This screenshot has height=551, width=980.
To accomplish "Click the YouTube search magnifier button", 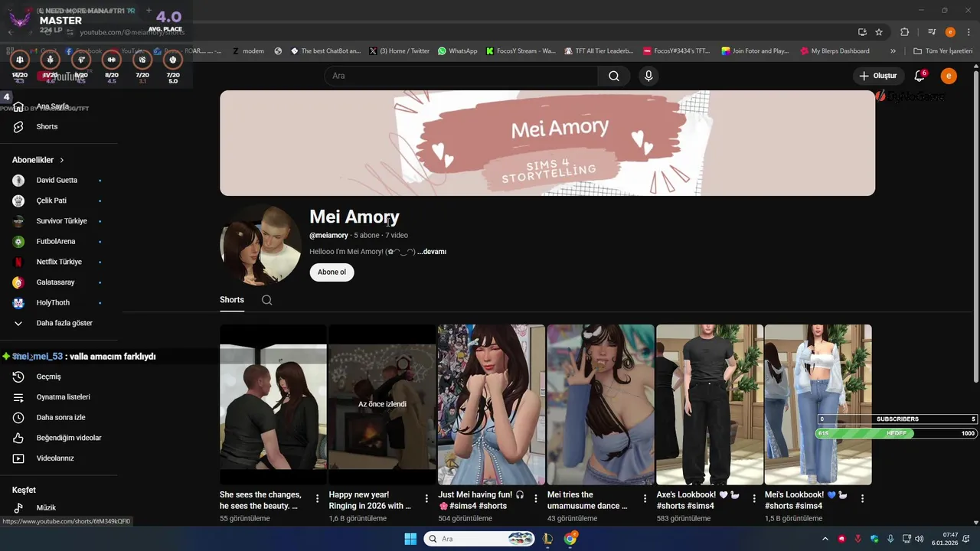I will coord(614,76).
